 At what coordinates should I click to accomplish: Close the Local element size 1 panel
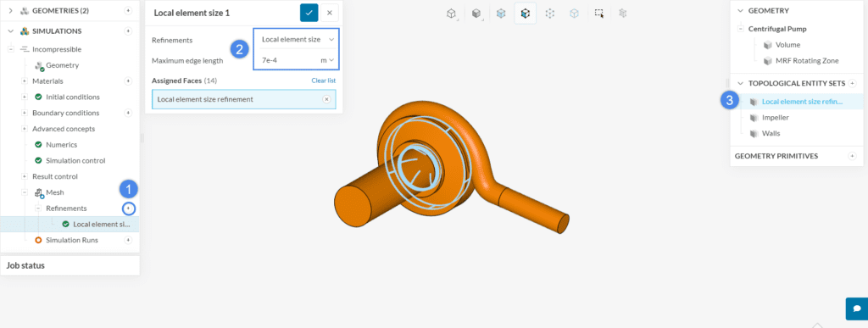[x=330, y=13]
